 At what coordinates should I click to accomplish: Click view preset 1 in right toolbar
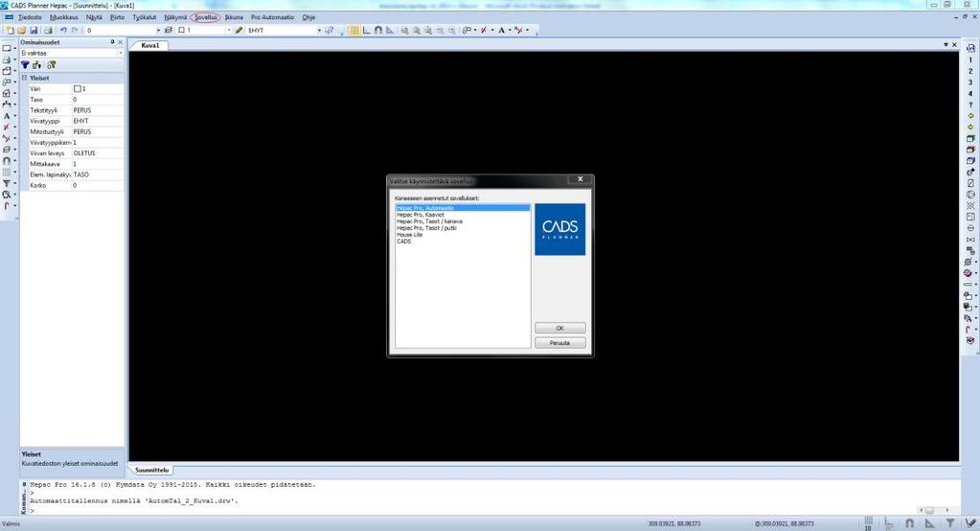point(970,60)
